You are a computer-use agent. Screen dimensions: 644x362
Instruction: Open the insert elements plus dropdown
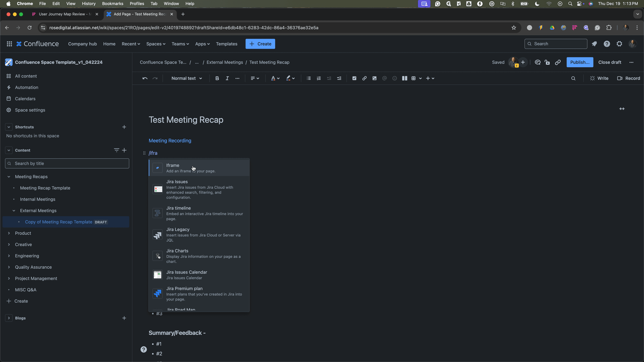[x=430, y=78]
